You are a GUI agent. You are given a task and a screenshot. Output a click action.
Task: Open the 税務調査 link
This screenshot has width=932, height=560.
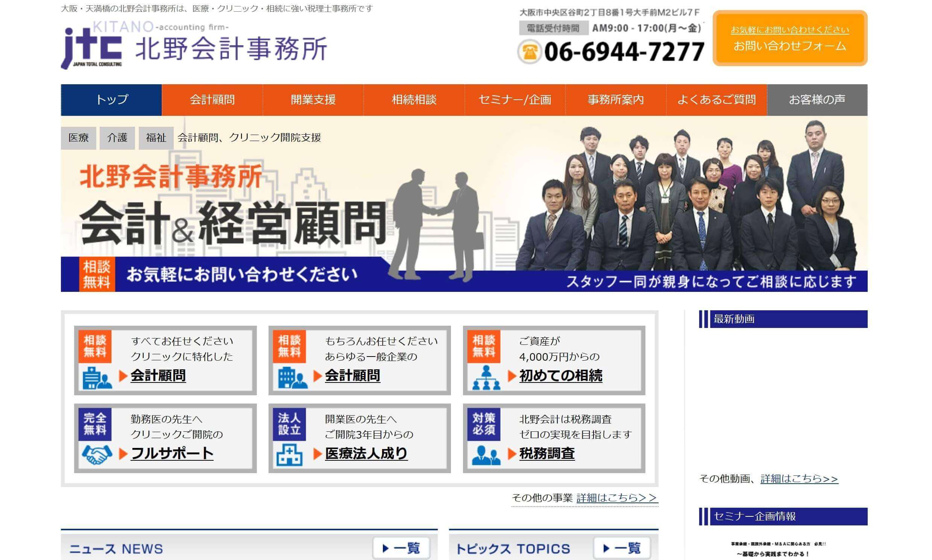(x=547, y=453)
